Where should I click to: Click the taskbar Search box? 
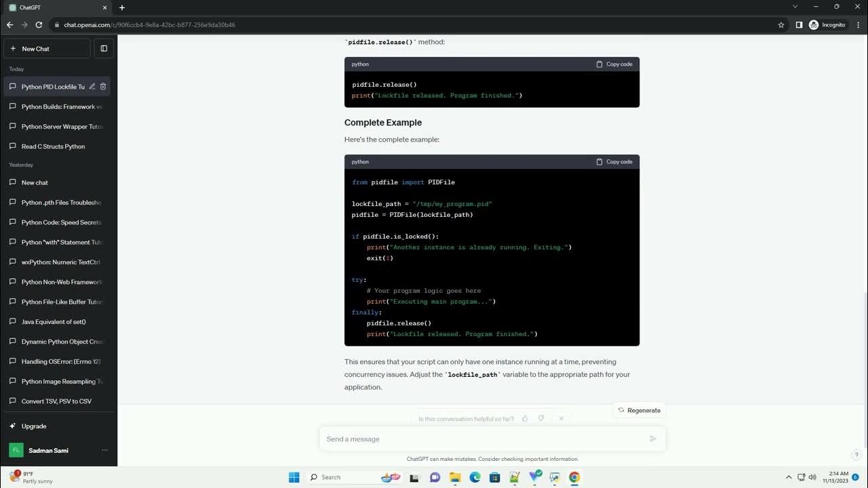[353, 477]
